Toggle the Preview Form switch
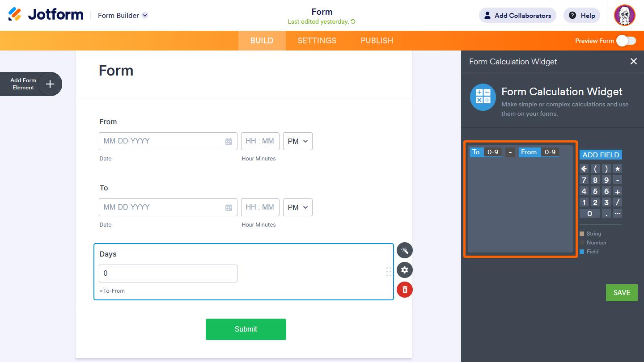Screen dimensions: 644x362 click(626, 41)
